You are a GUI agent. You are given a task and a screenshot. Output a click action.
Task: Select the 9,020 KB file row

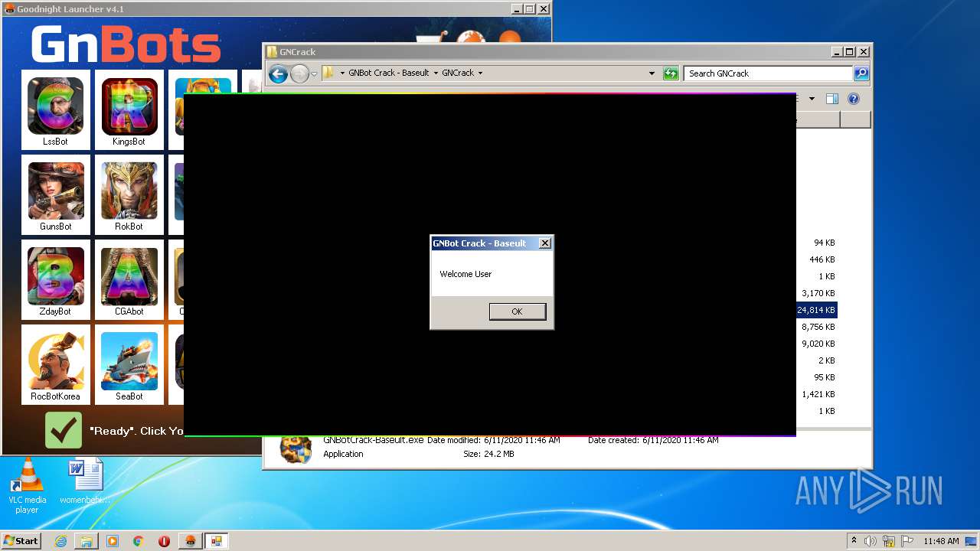coord(818,344)
